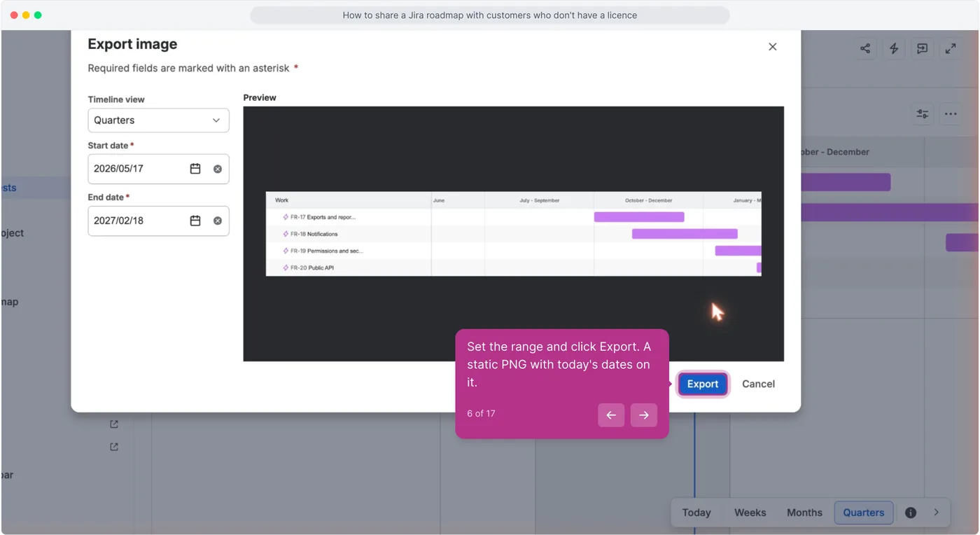This screenshot has height=535, width=980.
Task: Click the "6 of 17" step counter
Action: (x=481, y=414)
